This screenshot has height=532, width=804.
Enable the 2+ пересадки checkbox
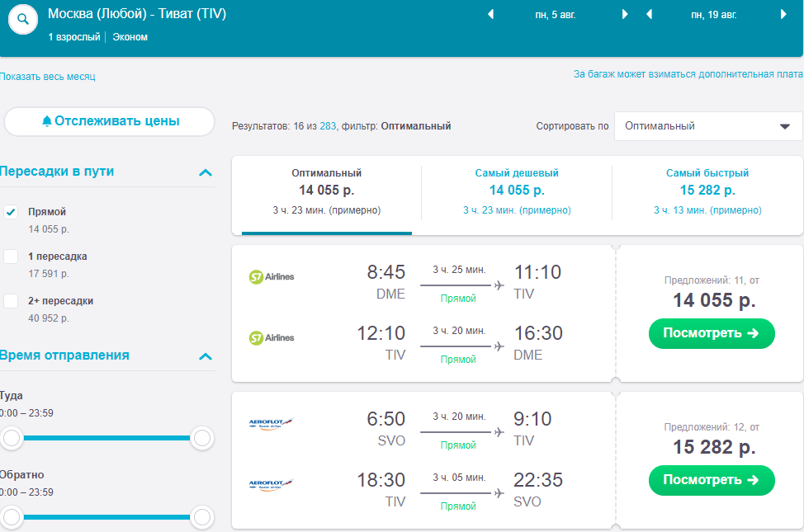point(11,301)
